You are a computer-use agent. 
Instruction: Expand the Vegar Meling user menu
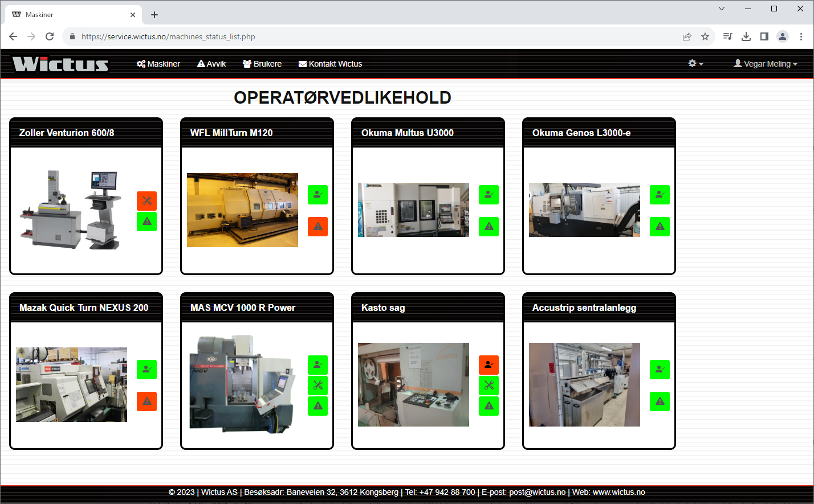766,64
